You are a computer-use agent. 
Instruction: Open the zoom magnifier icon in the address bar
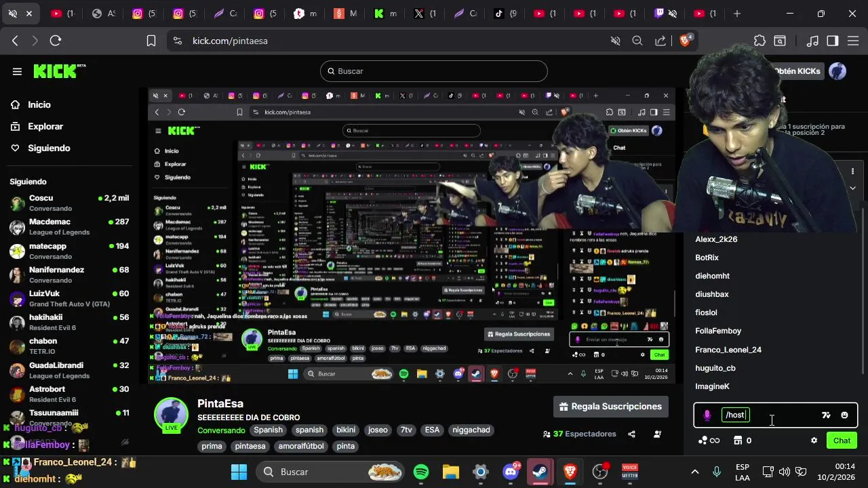click(637, 41)
